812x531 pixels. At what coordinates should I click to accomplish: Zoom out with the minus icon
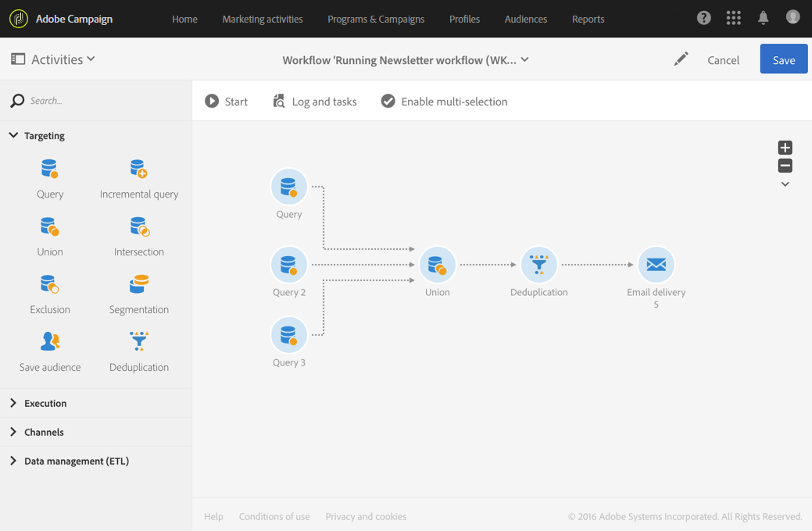click(785, 166)
